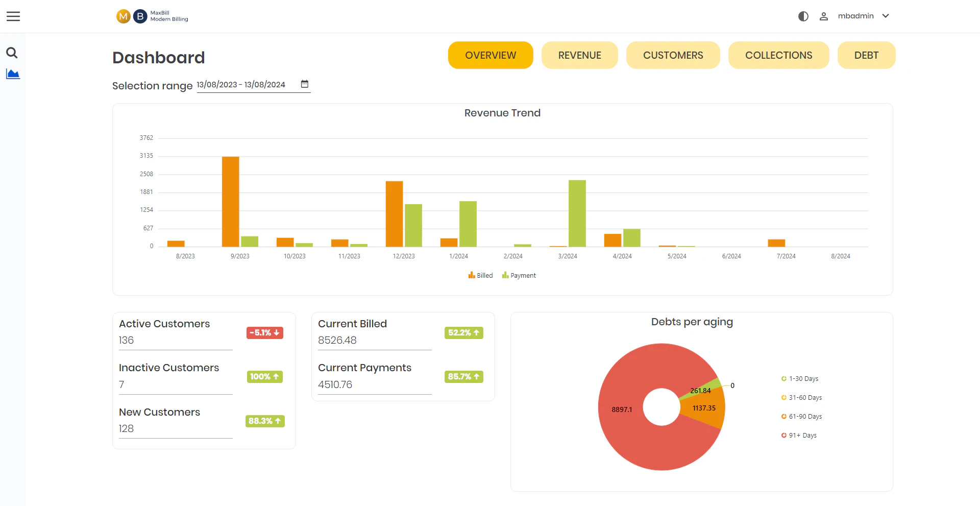Click inside the selection range date field

[x=241, y=85]
